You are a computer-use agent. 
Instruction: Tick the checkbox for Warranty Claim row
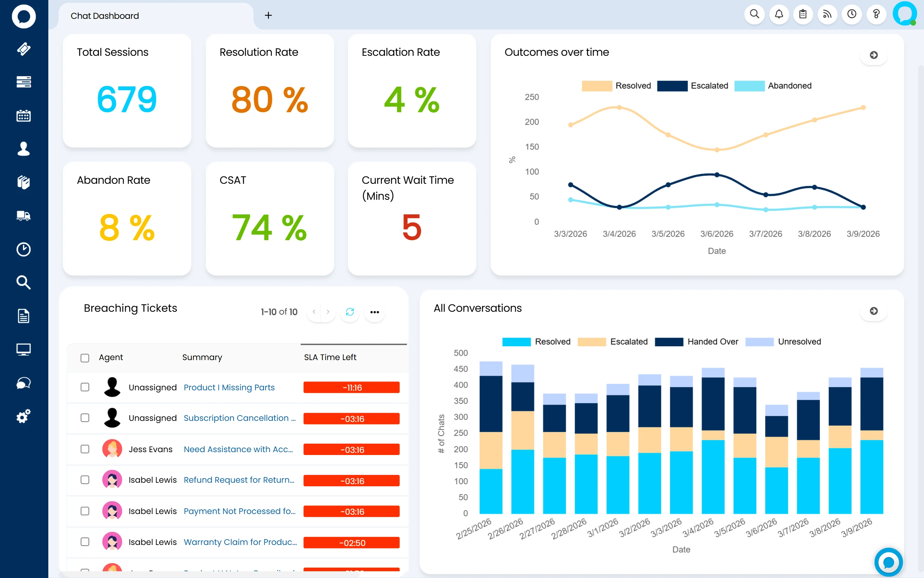point(85,542)
